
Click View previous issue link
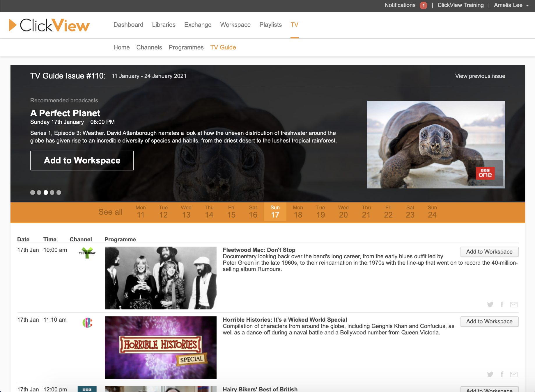click(x=480, y=76)
